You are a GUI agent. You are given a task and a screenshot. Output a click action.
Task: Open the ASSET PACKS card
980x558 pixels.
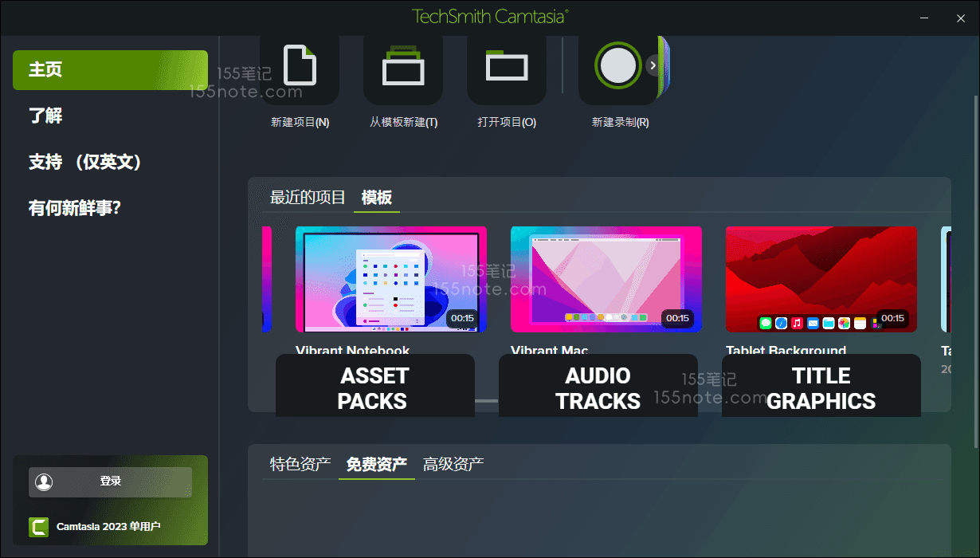374,387
